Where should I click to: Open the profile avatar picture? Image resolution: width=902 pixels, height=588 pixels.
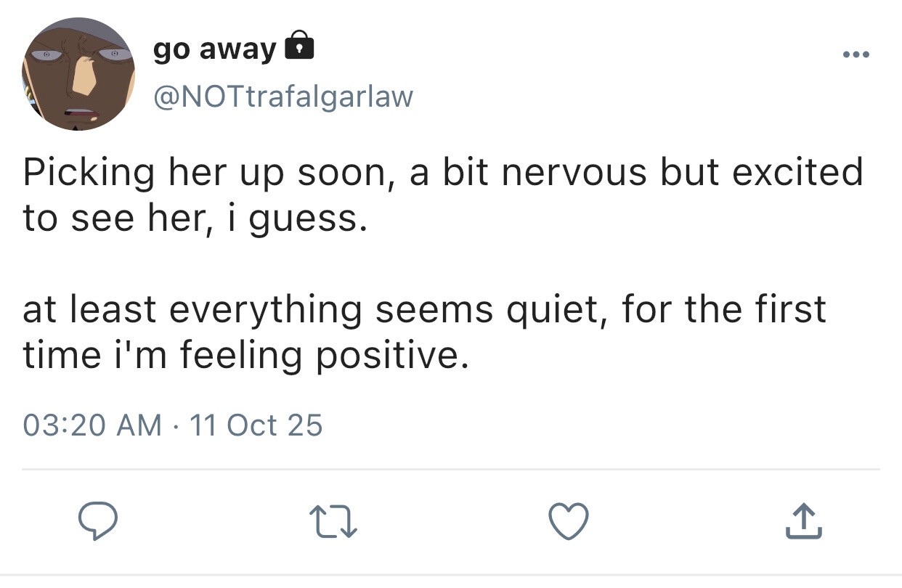(76, 74)
